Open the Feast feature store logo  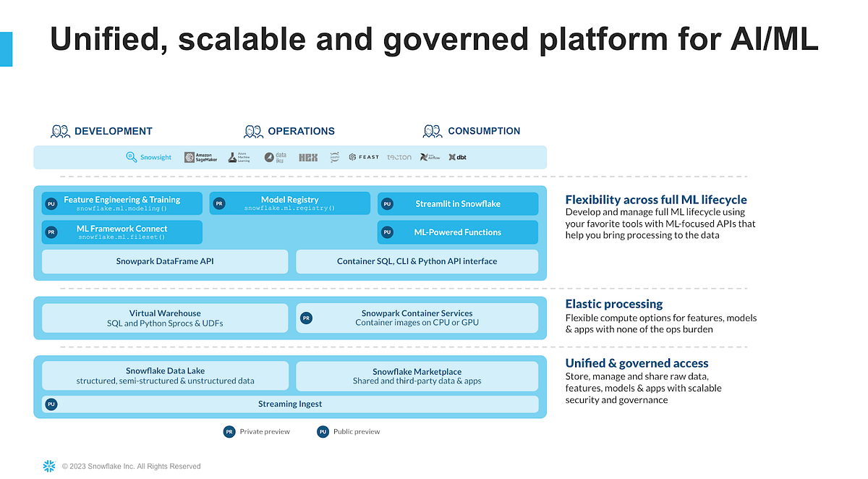click(x=362, y=157)
